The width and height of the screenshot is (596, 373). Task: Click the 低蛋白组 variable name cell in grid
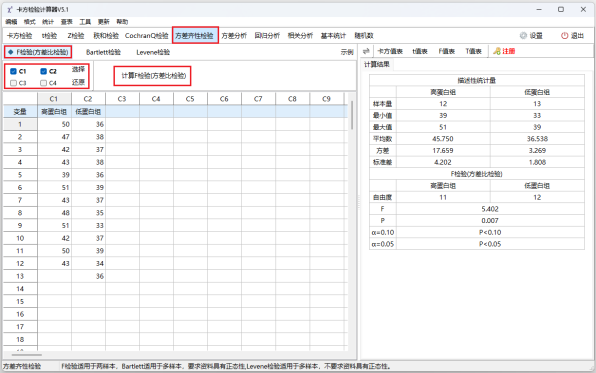click(88, 111)
